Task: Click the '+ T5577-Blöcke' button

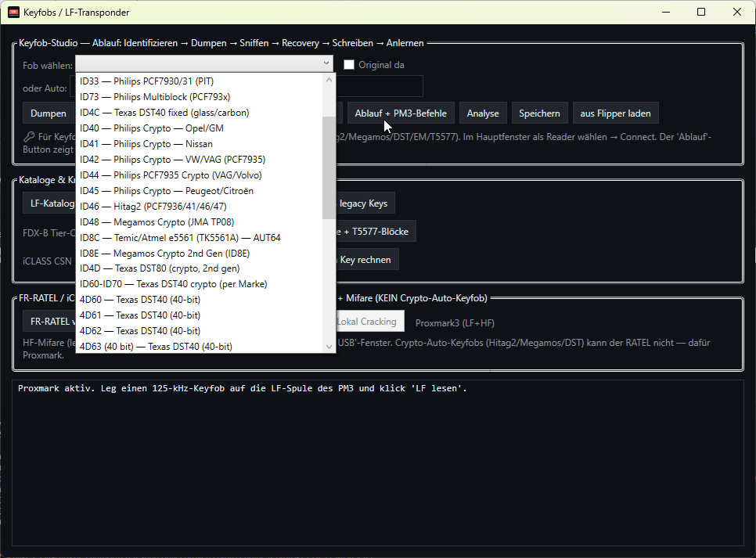Action: pos(376,232)
